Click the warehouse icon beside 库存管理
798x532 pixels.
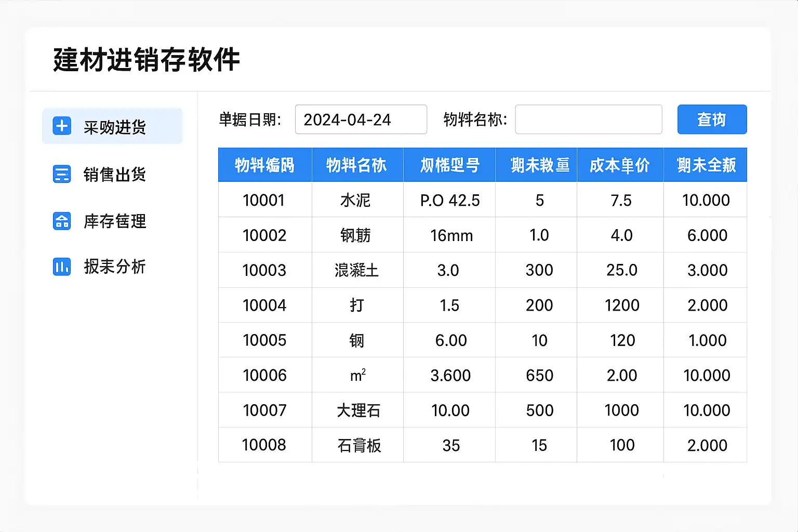pos(62,221)
